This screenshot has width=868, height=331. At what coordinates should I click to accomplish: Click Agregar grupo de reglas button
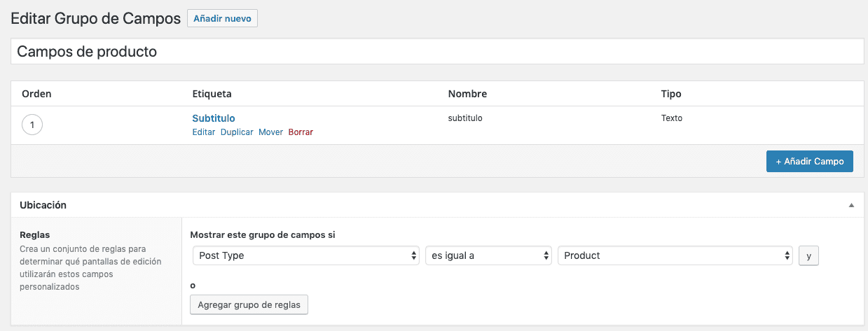249,304
